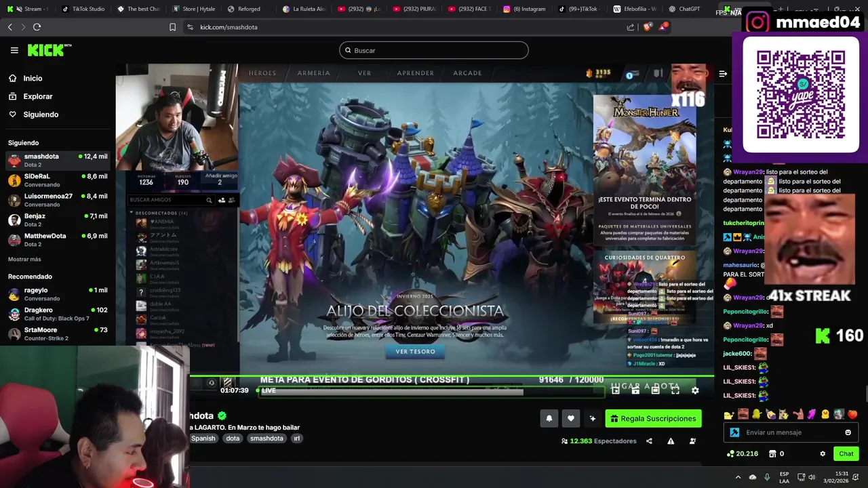Switch to (6) Instagram tab
Viewport: 868px width, 488px height.
(524, 9)
